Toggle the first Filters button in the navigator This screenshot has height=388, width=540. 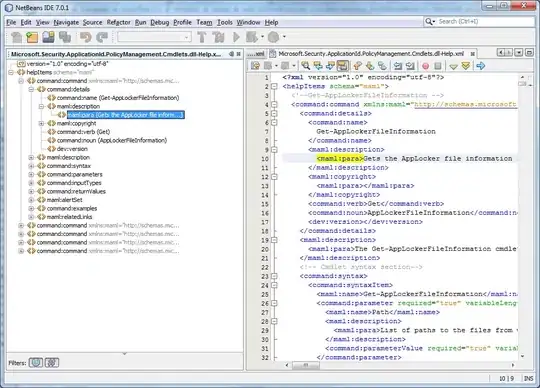point(36,363)
